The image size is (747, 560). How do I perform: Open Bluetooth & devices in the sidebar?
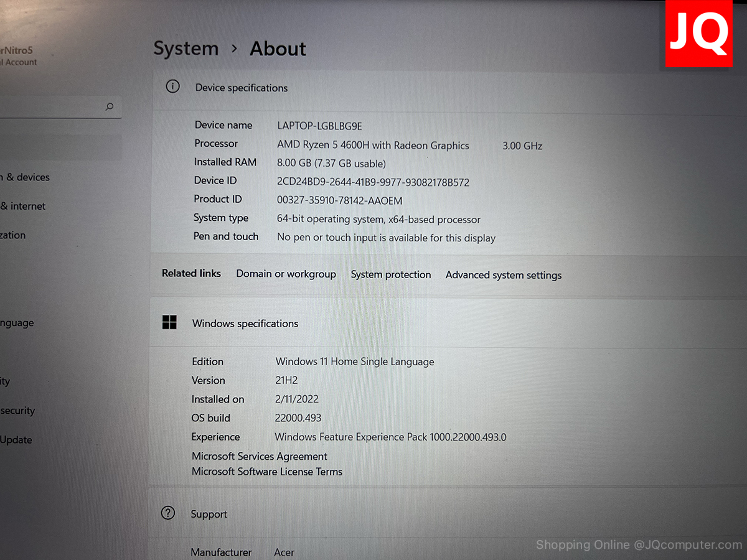[25, 177]
